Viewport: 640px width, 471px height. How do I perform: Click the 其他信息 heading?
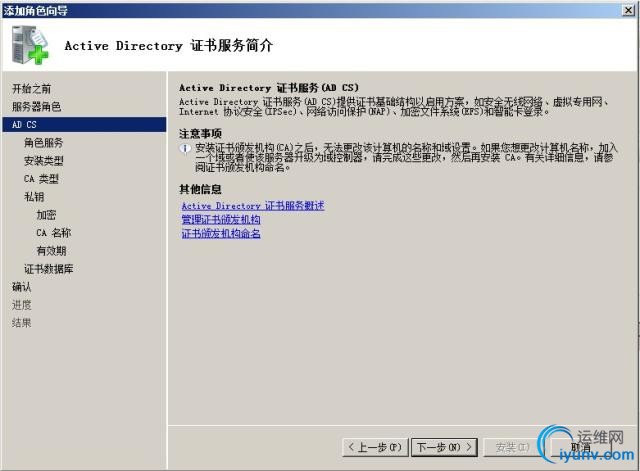point(200,189)
